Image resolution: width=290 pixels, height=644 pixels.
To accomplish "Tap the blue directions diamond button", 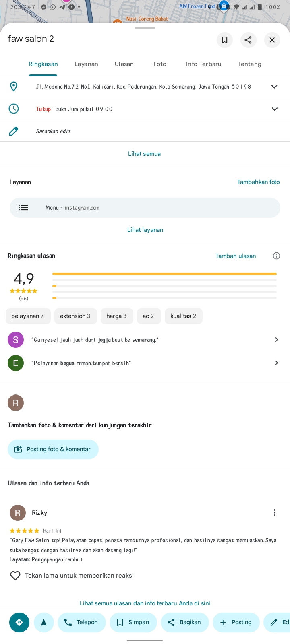I will 19,622.
